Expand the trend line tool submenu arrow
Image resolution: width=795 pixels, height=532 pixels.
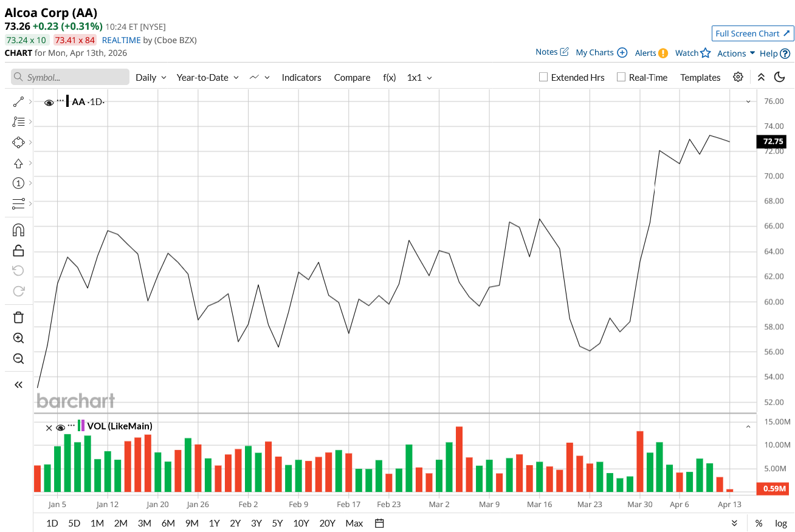[30, 101]
